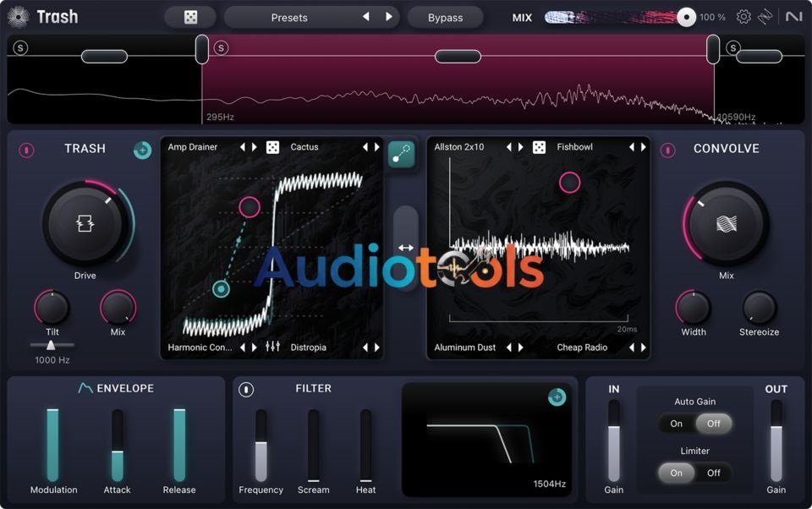Click the next arrow after Cactus

(x=377, y=147)
